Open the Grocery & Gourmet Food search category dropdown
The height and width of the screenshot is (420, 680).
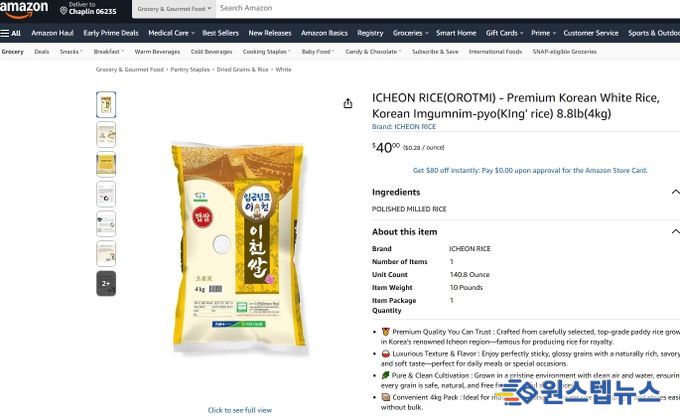point(174,9)
